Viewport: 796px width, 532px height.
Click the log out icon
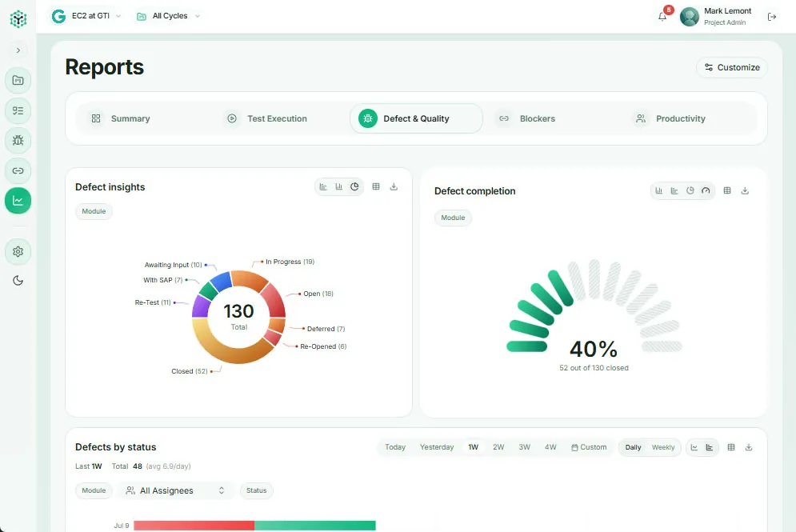(x=772, y=17)
